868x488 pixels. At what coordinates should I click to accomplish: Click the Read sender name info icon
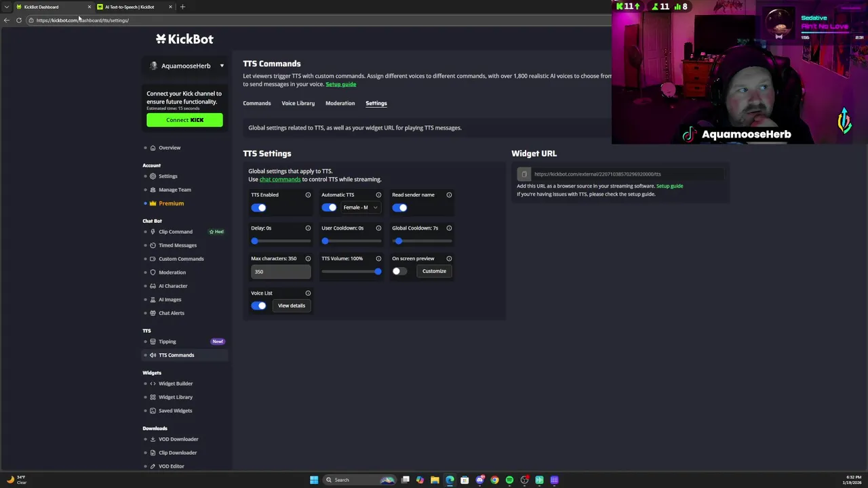(x=449, y=195)
